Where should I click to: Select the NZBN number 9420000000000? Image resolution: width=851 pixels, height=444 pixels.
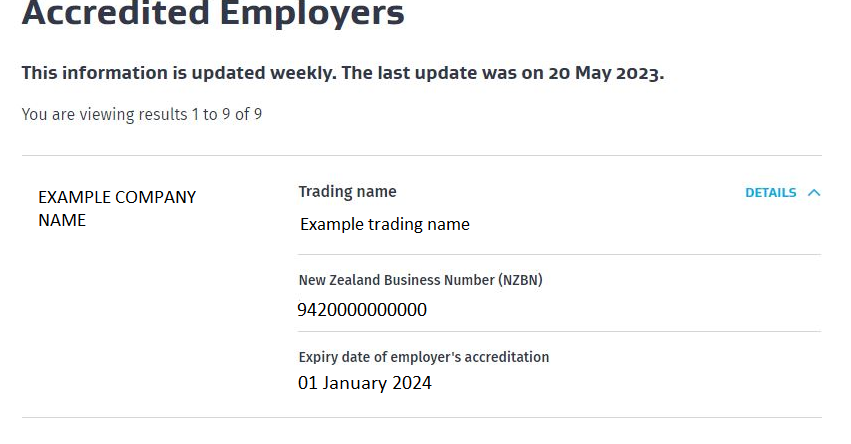[x=362, y=310]
